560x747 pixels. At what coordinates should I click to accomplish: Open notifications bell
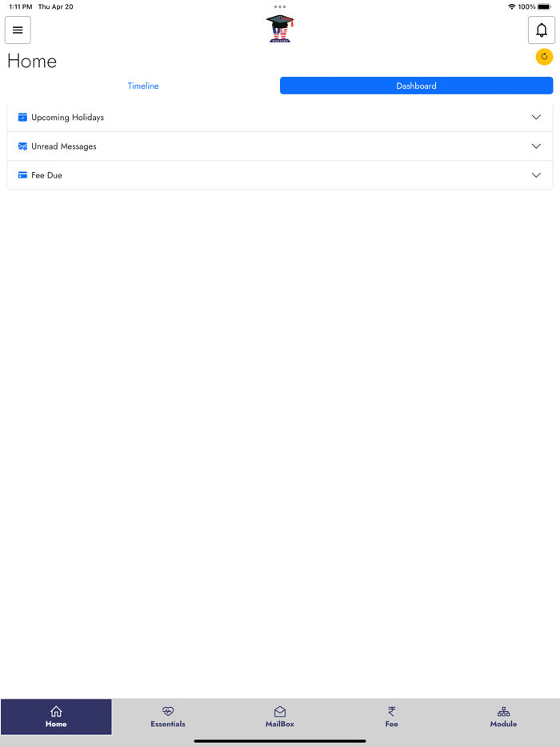pyautogui.click(x=542, y=30)
